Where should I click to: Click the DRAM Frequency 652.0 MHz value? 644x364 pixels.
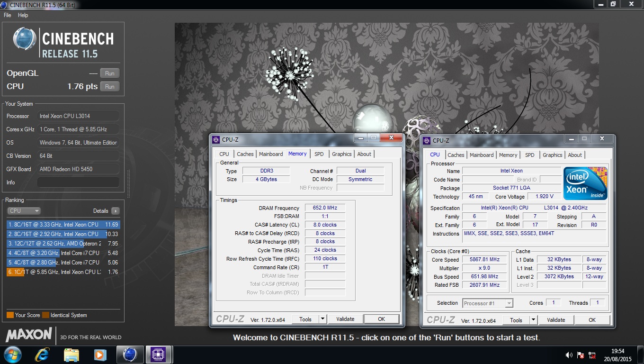[x=325, y=208]
